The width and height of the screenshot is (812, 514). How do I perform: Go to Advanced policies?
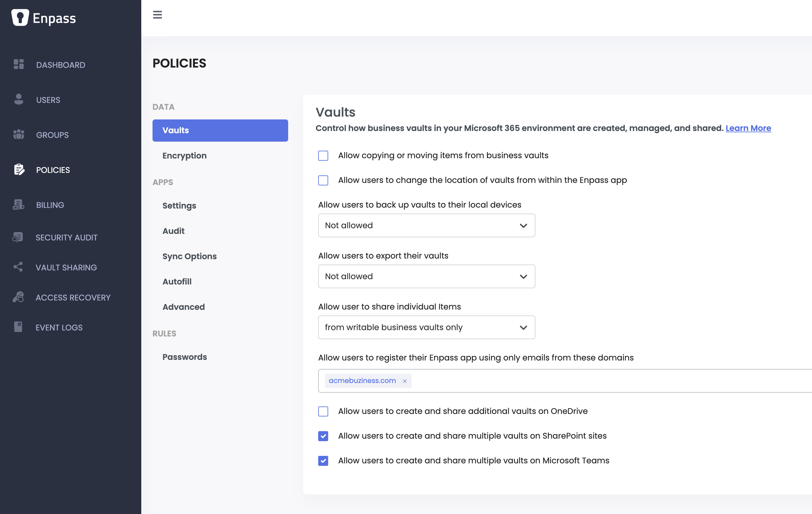pyautogui.click(x=183, y=307)
